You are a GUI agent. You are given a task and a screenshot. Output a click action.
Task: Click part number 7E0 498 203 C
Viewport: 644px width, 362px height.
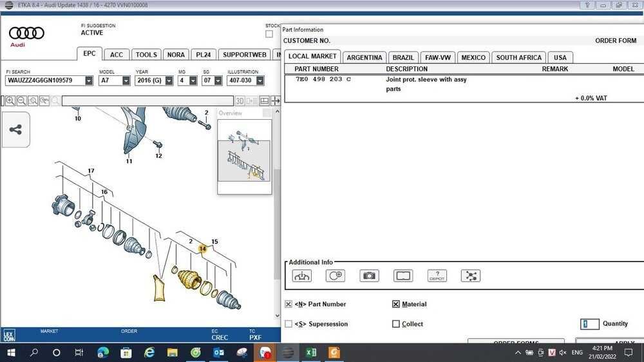(x=323, y=79)
